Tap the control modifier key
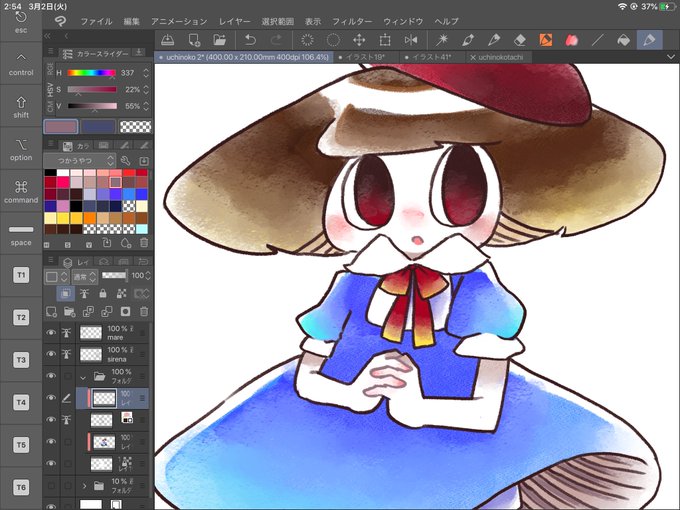 click(21, 64)
